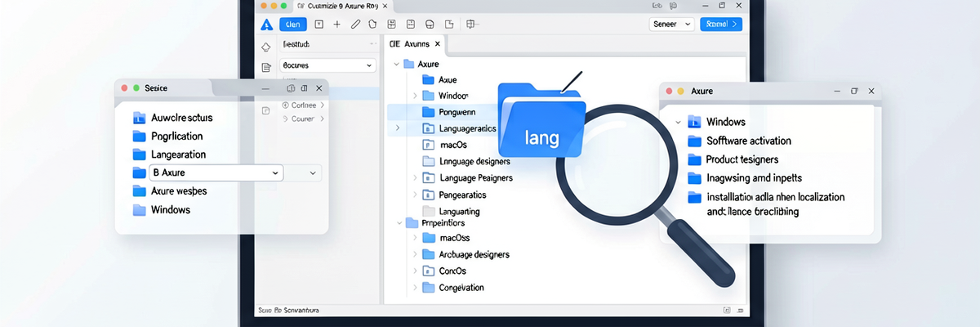Expand the Window folder in the tree

click(415, 96)
